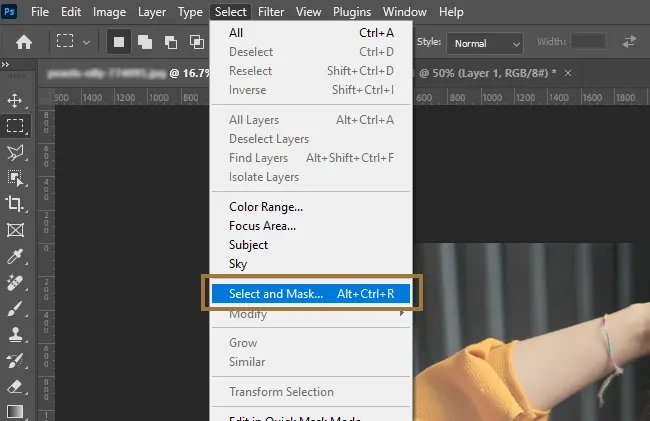Open the Layer menu

pyautogui.click(x=152, y=12)
